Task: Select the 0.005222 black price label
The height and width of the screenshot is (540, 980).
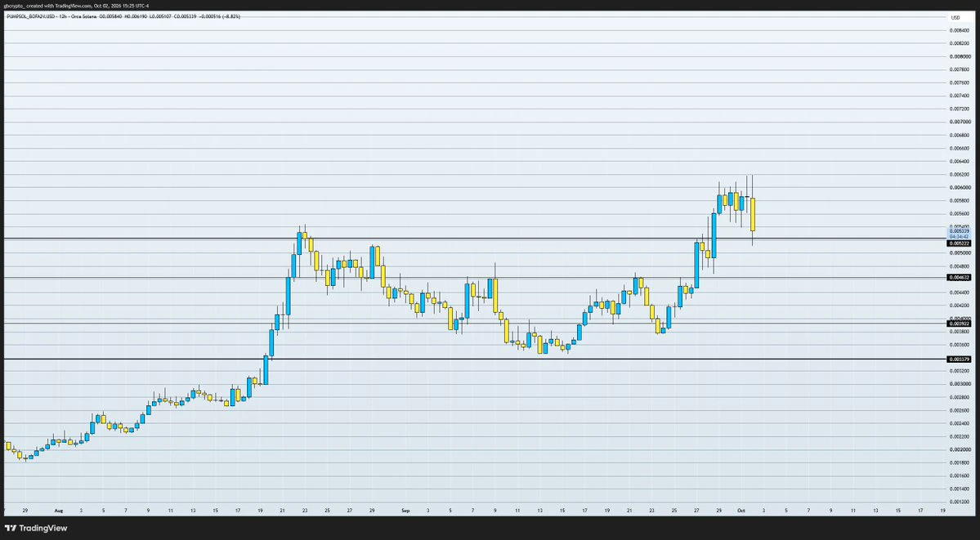Action: [x=959, y=243]
